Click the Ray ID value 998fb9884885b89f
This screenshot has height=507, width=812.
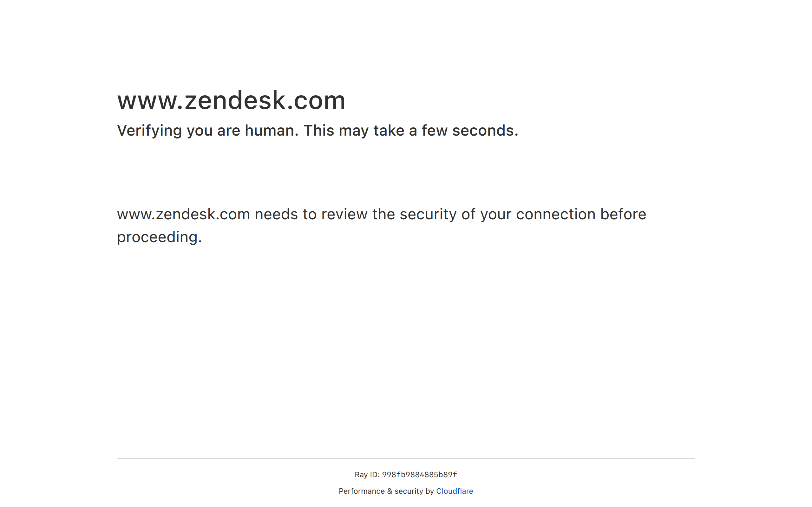click(x=419, y=474)
